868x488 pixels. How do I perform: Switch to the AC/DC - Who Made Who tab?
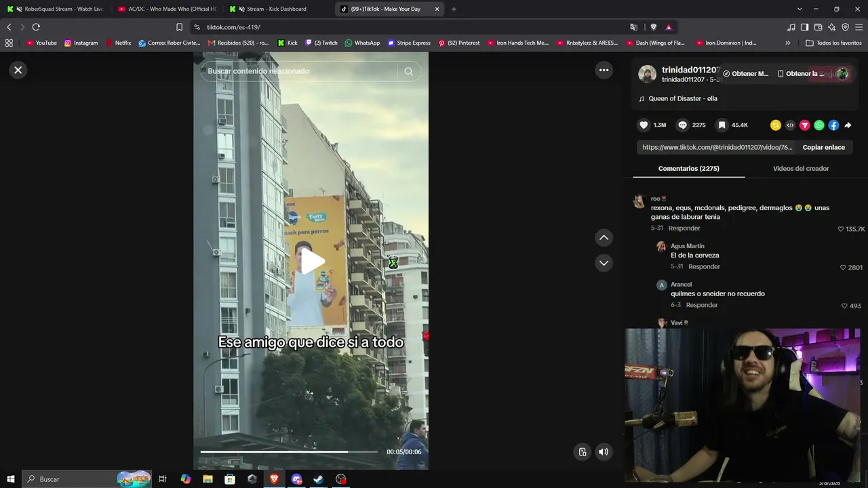[x=166, y=9]
